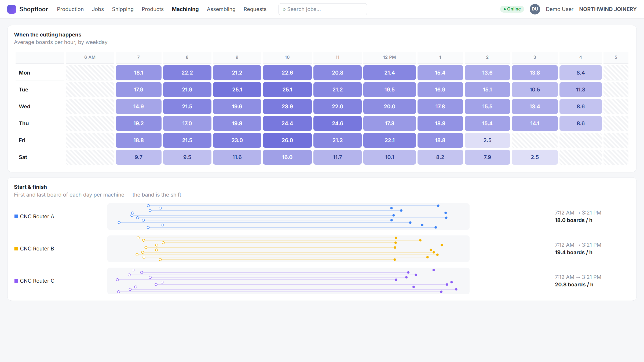
Task: Click the Demo User name
Action: click(x=559, y=9)
